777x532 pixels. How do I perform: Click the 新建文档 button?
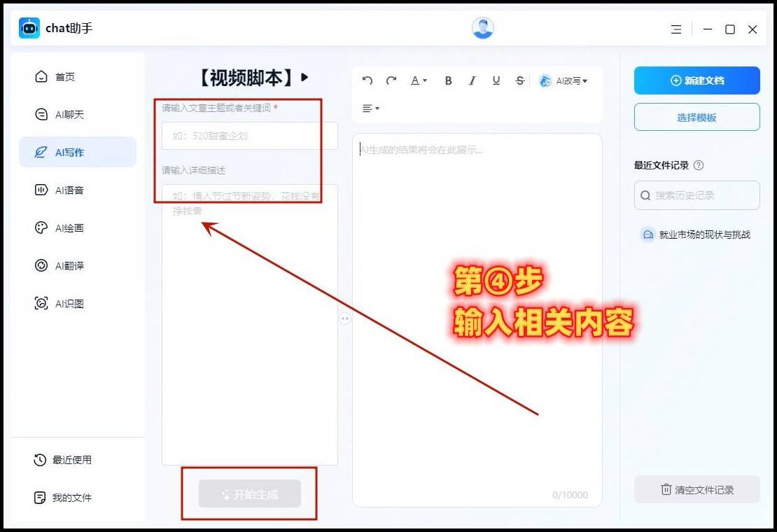[696, 80]
